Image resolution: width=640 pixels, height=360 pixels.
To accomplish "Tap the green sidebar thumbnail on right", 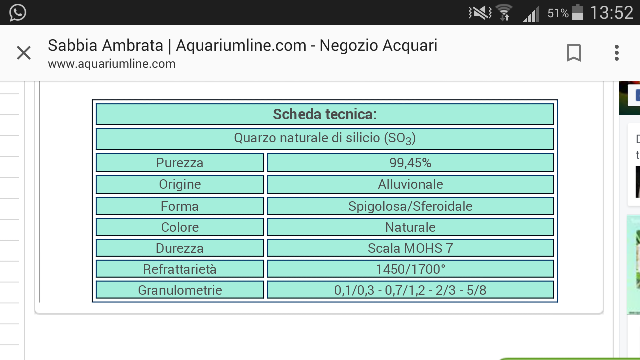I will 633,265.
